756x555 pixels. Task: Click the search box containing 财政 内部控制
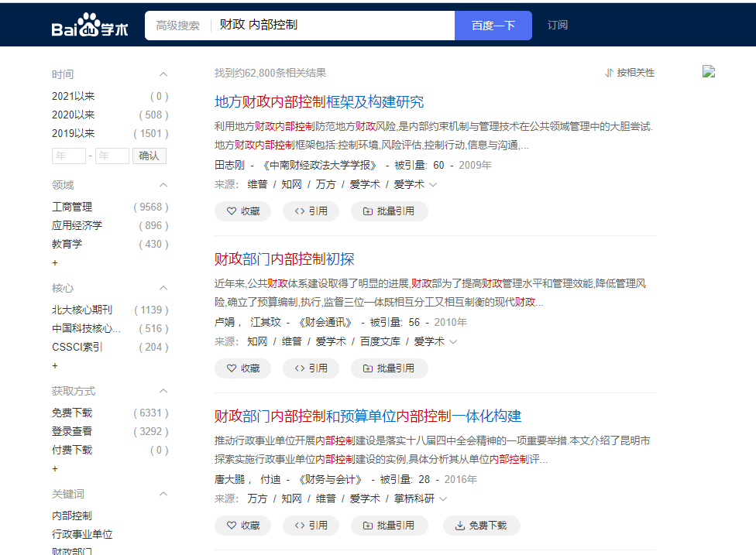[332, 26]
